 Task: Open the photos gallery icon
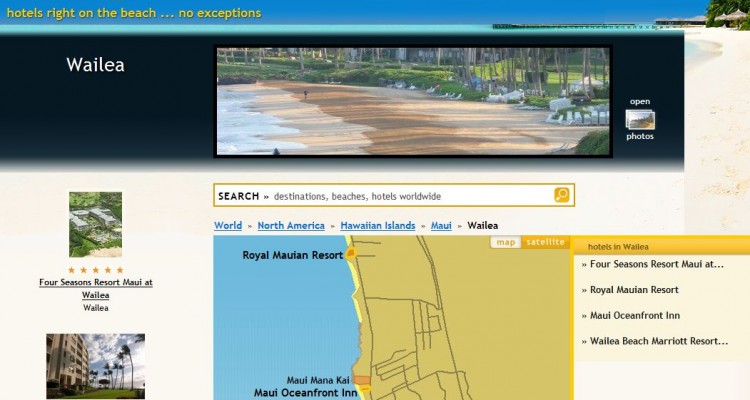click(x=640, y=119)
